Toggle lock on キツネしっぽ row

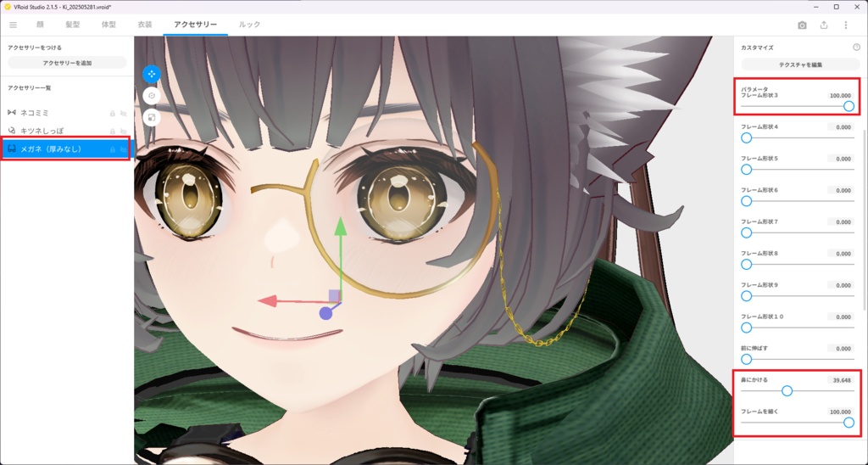point(113,132)
